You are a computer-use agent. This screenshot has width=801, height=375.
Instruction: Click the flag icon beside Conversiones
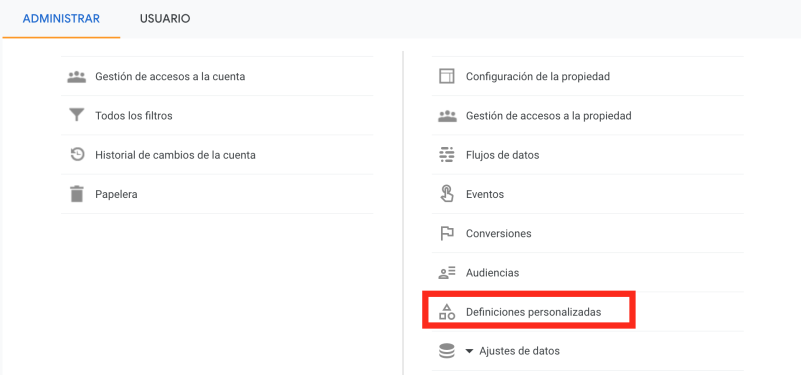447,233
